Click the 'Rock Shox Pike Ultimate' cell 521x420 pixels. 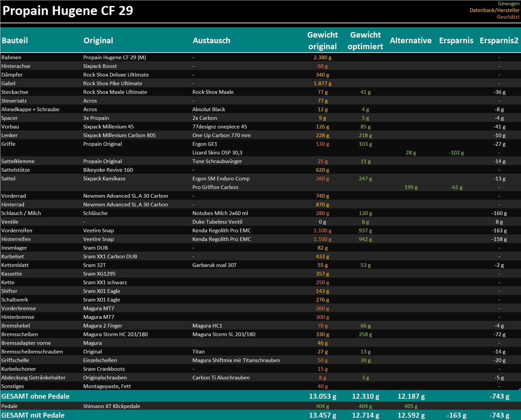click(113, 84)
